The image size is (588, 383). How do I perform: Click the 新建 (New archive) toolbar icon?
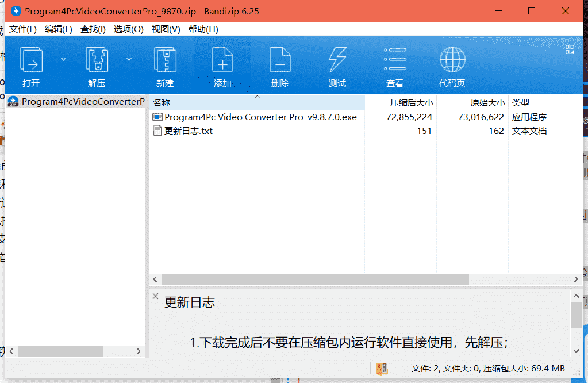(166, 60)
